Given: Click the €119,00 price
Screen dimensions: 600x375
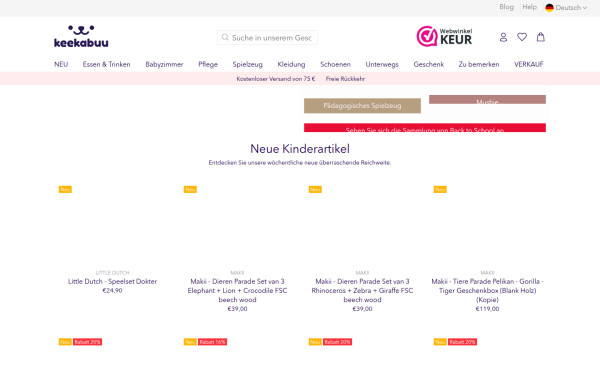Looking at the screenshot, I should tap(487, 309).
